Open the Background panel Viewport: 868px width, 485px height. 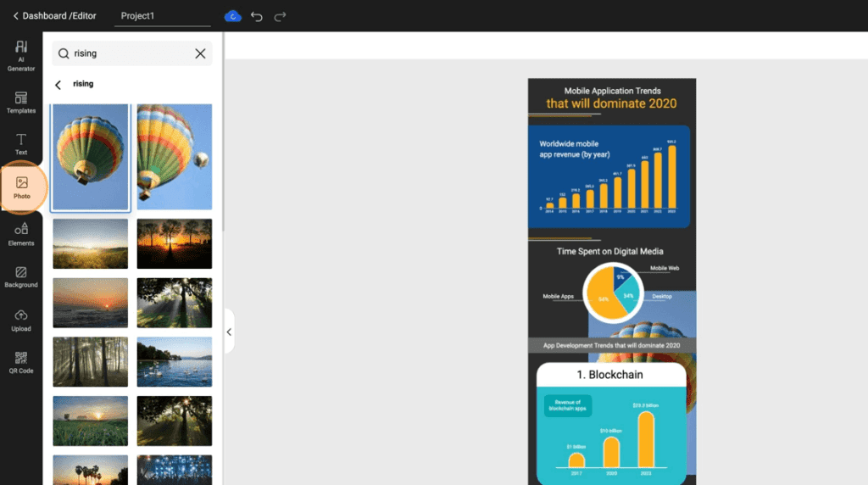tap(21, 277)
